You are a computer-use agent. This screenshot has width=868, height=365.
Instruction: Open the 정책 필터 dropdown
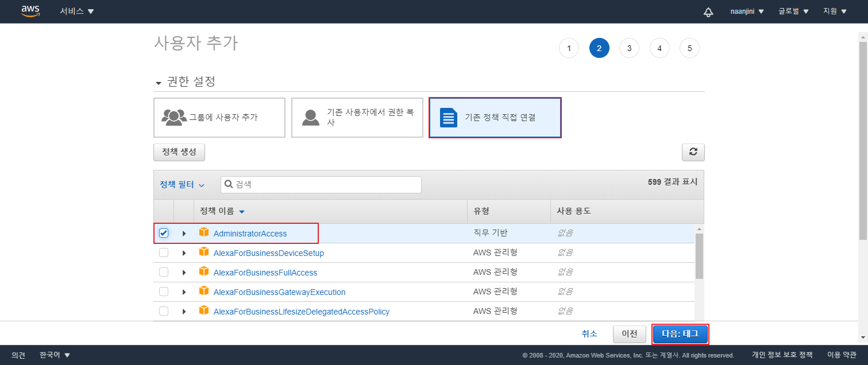182,185
